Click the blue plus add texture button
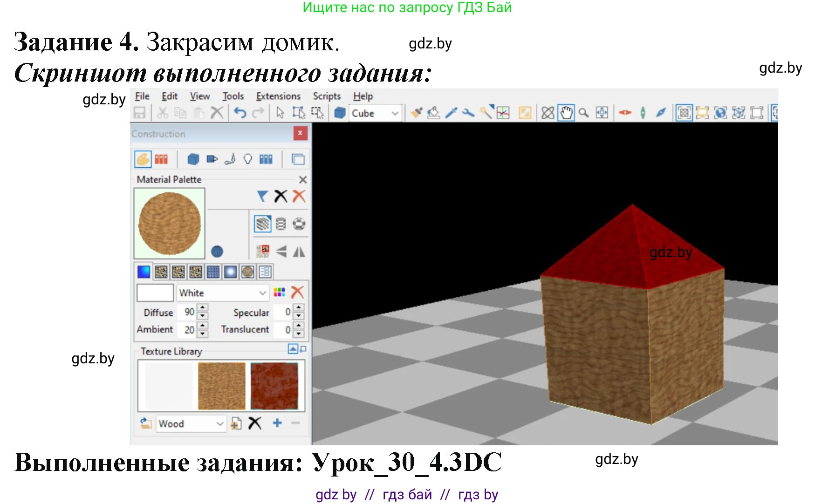 pyautogui.click(x=277, y=423)
